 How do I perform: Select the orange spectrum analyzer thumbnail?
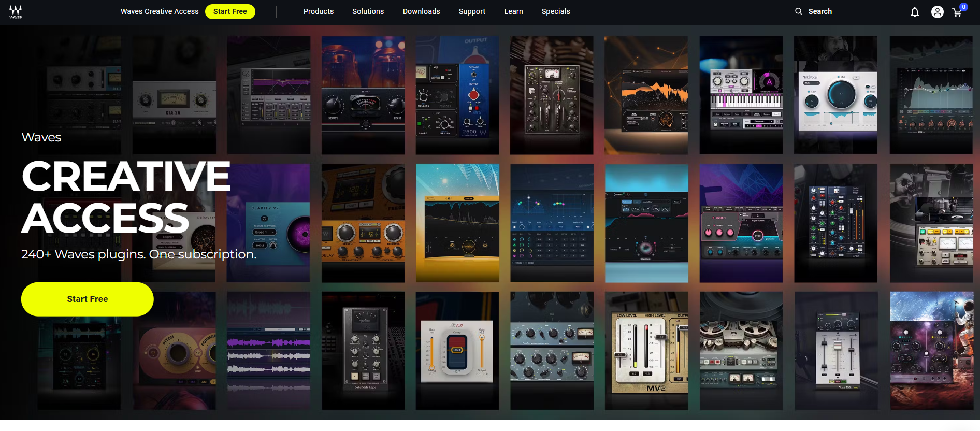pos(646,95)
